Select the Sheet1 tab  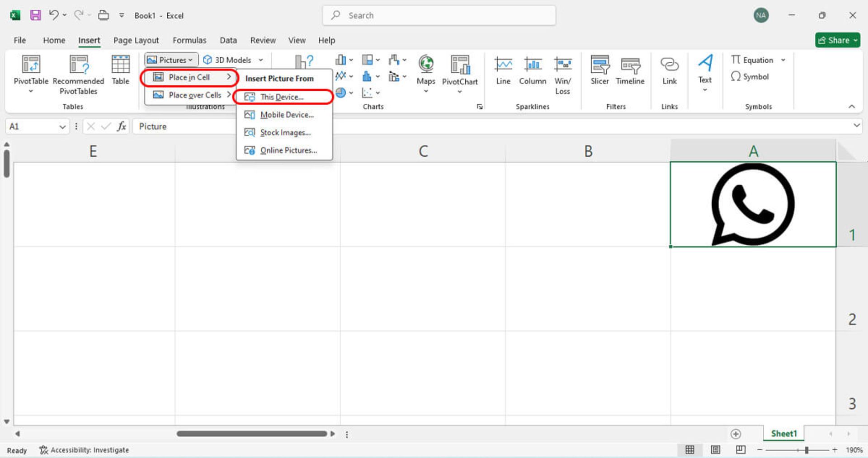(x=784, y=434)
